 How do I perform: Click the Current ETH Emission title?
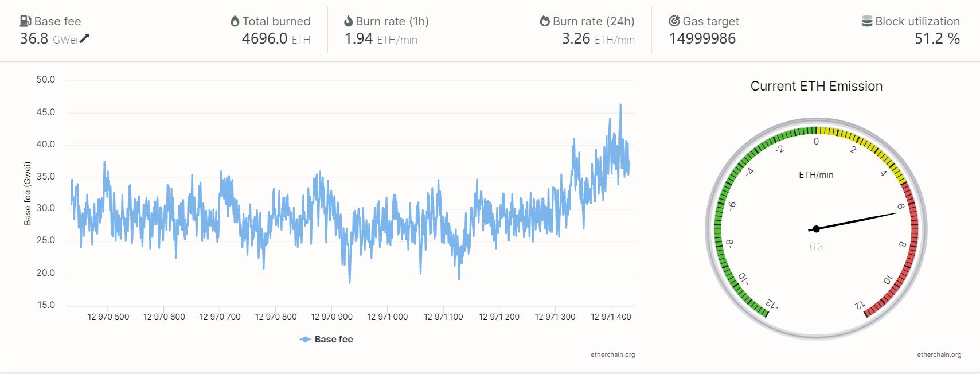(816, 86)
